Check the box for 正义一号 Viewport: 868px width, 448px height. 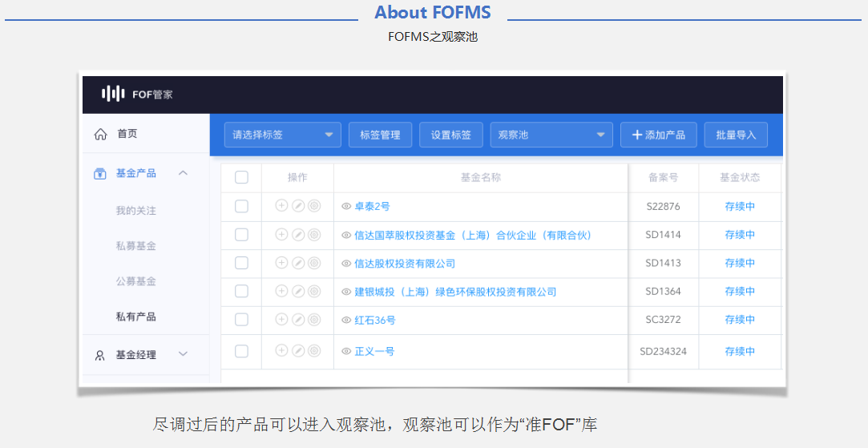241,351
